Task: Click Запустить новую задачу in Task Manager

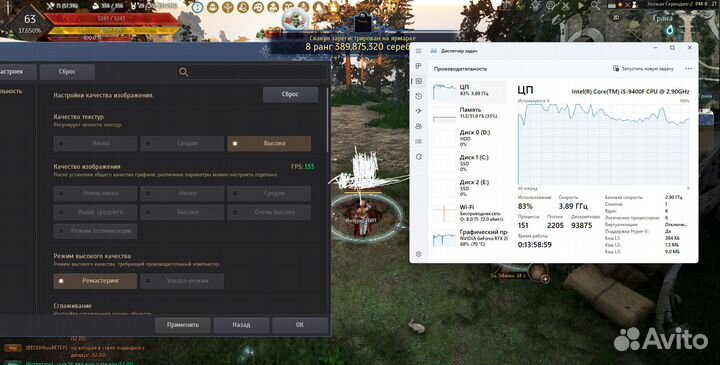Action: coord(643,68)
